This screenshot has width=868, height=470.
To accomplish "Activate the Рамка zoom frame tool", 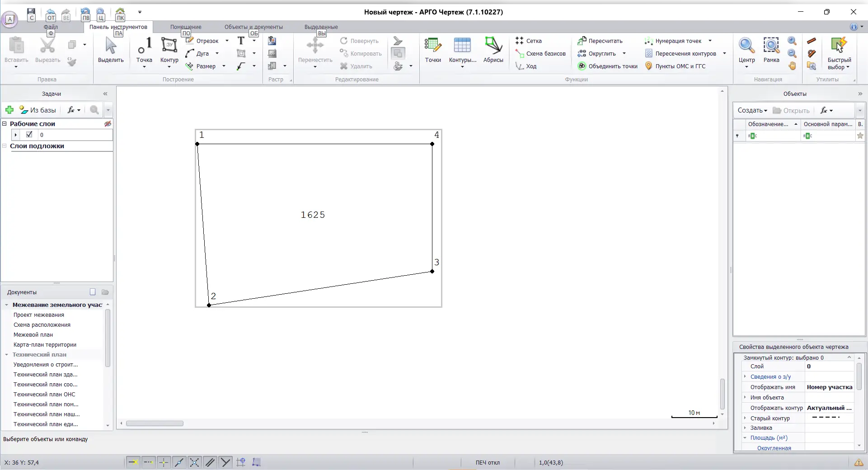I will point(771,50).
